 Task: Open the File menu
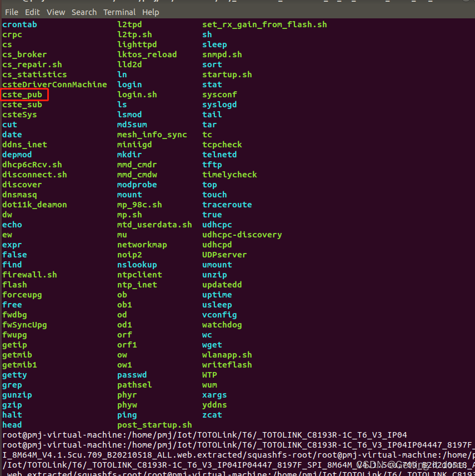pyautogui.click(x=11, y=12)
